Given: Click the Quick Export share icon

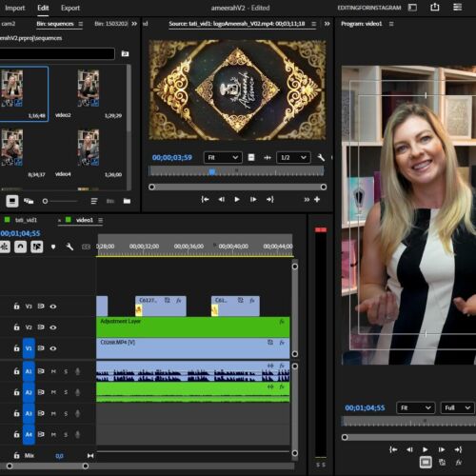Looking at the screenshot, I should [x=435, y=7].
